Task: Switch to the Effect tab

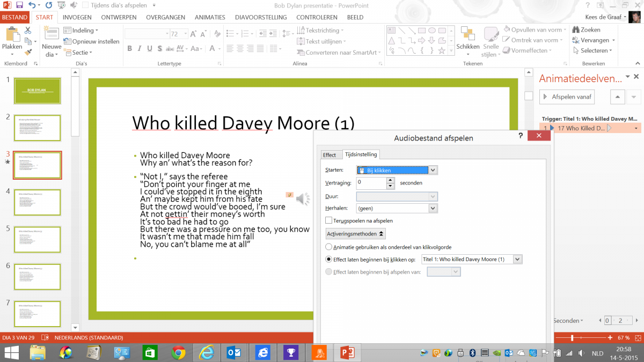Action: coord(330,155)
